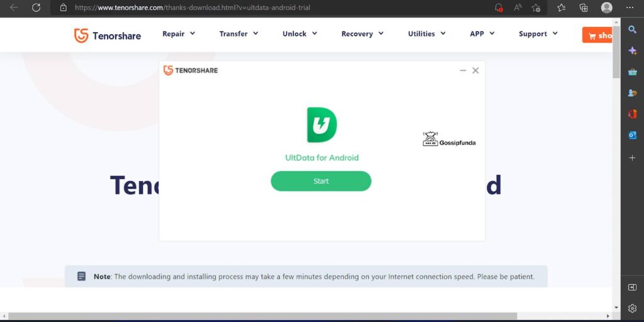Expand the Support dropdown menu
644x322 pixels.
(538, 34)
